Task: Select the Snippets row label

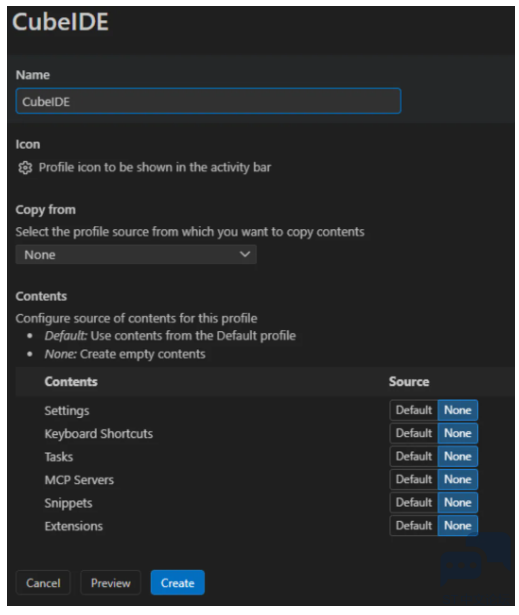Action: [68, 503]
